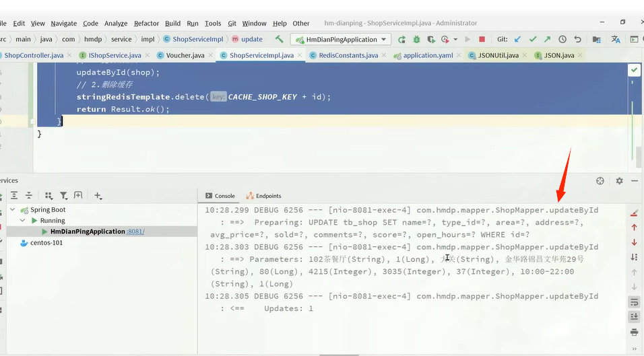Open the :8081/ port link

pyautogui.click(x=135, y=232)
